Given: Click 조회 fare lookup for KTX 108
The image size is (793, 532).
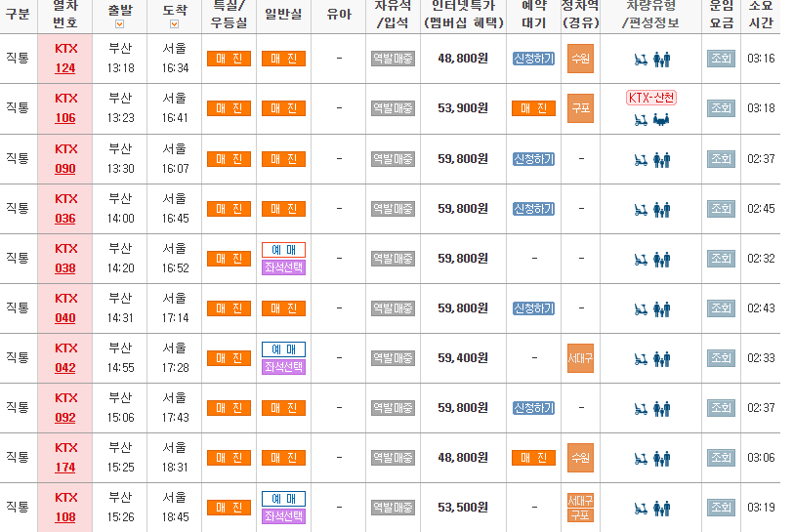Looking at the screenshot, I should 721,508.
